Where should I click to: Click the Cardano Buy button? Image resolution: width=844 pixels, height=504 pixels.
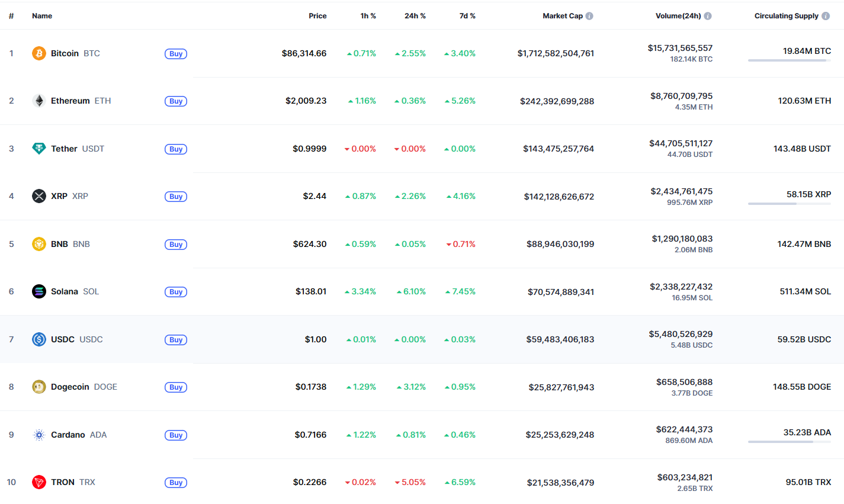[x=176, y=435]
